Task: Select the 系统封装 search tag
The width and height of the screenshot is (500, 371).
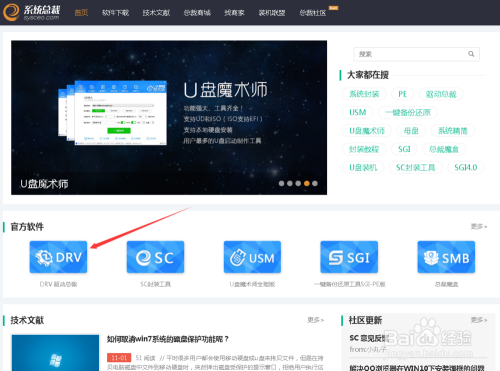Action: click(364, 94)
